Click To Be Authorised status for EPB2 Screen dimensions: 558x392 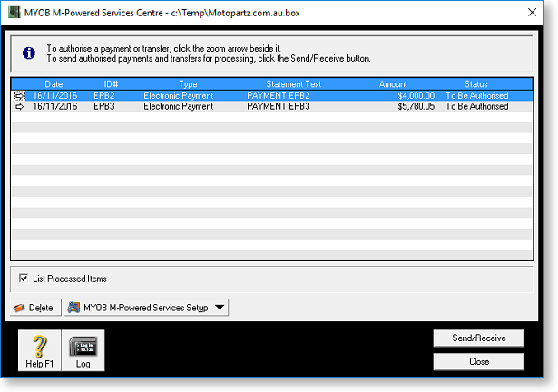477,96
